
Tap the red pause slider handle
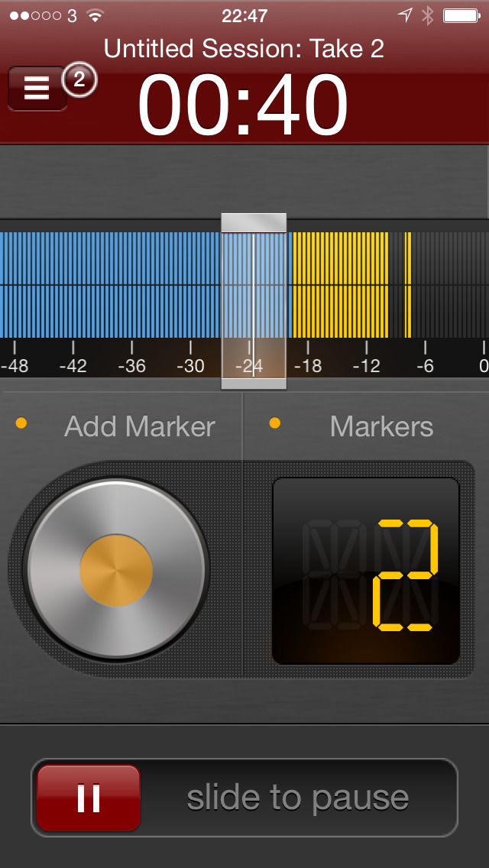[89, 798]
